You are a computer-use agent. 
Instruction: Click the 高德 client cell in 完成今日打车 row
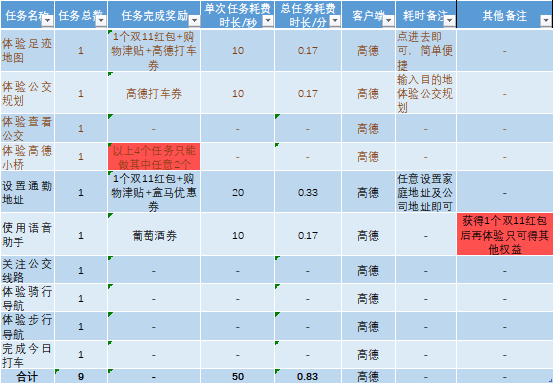click(368, 355)
